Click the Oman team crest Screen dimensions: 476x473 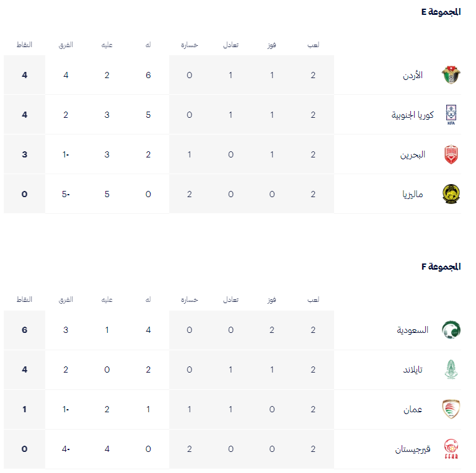(451, 409)
